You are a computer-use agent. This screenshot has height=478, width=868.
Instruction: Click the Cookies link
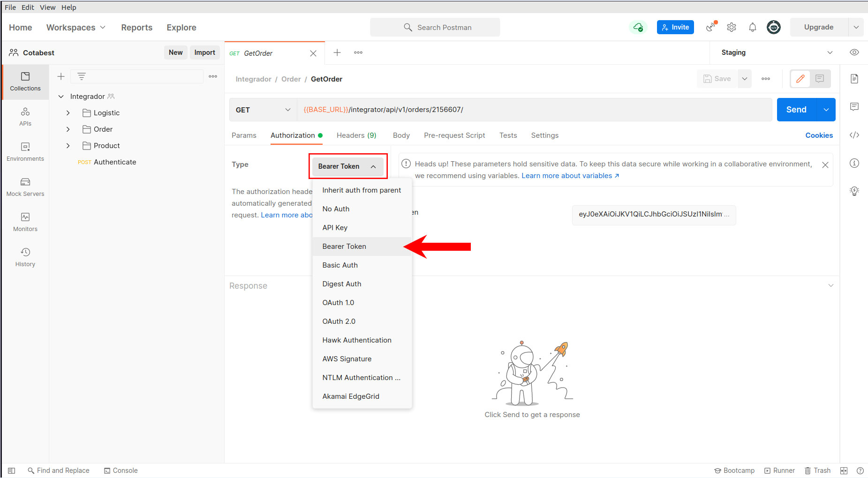point(819,135)
